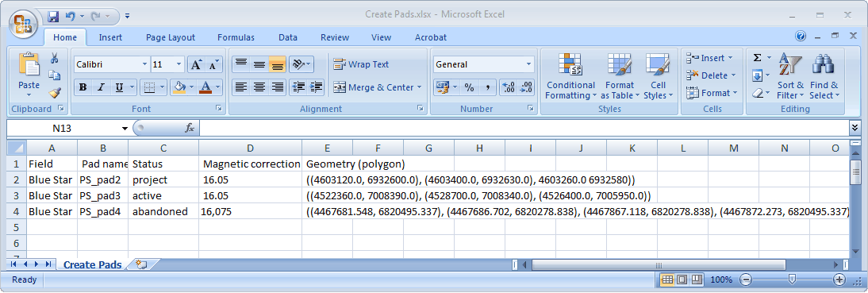Click the Grow Font icon
The width and height of the screenshot is (868, 293).
tap(195, 65)
